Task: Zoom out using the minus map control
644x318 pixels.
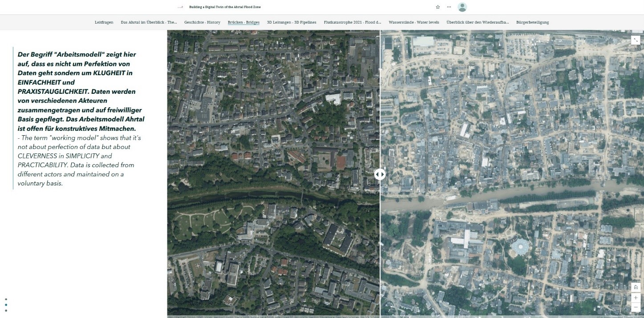Action: point(636,306)
